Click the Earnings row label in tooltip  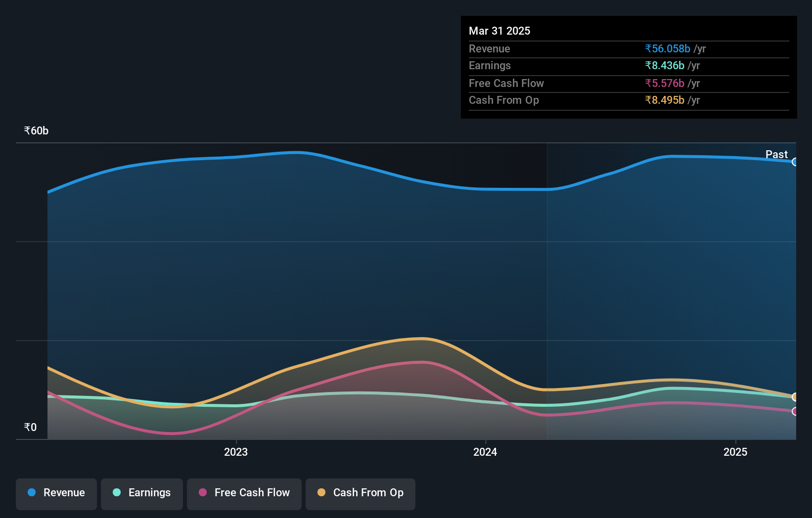[490, 65]
